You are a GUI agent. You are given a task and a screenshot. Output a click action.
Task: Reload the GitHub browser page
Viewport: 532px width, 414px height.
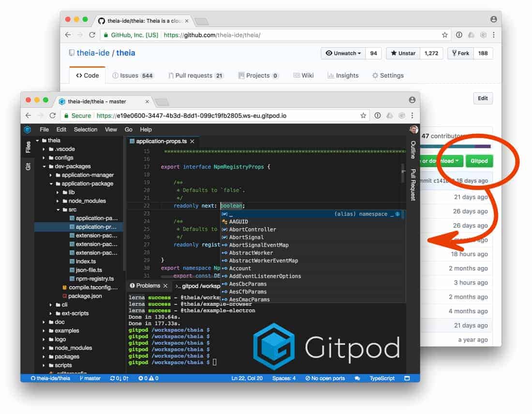(92, 35)
